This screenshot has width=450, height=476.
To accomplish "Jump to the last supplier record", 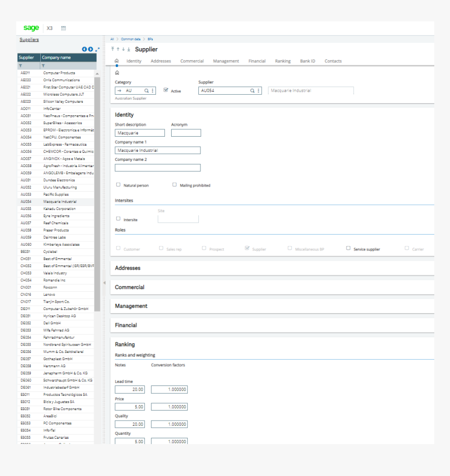I will (x=129, y=49).
